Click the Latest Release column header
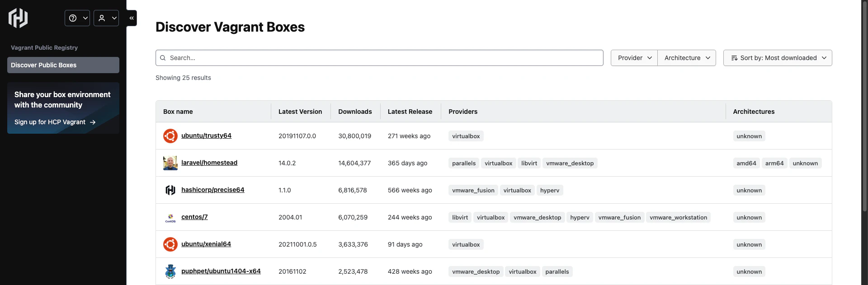This screenshot has height=285, width=868. point(410,112)
